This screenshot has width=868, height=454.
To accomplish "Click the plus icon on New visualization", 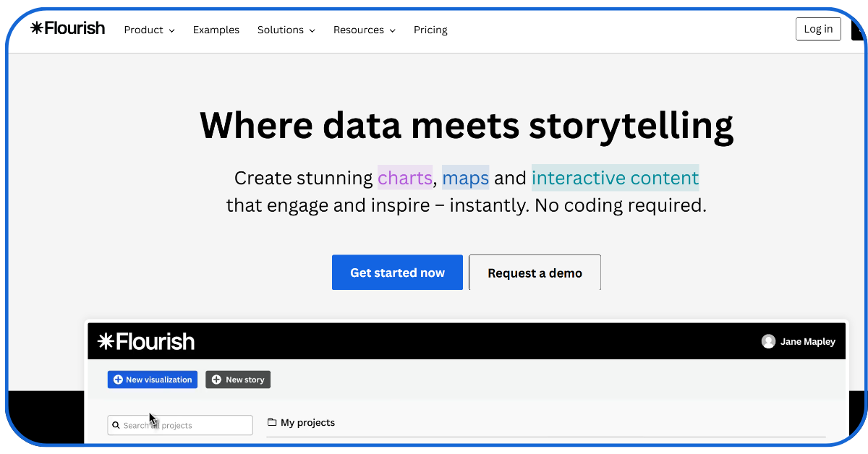I will pos(117,379).
